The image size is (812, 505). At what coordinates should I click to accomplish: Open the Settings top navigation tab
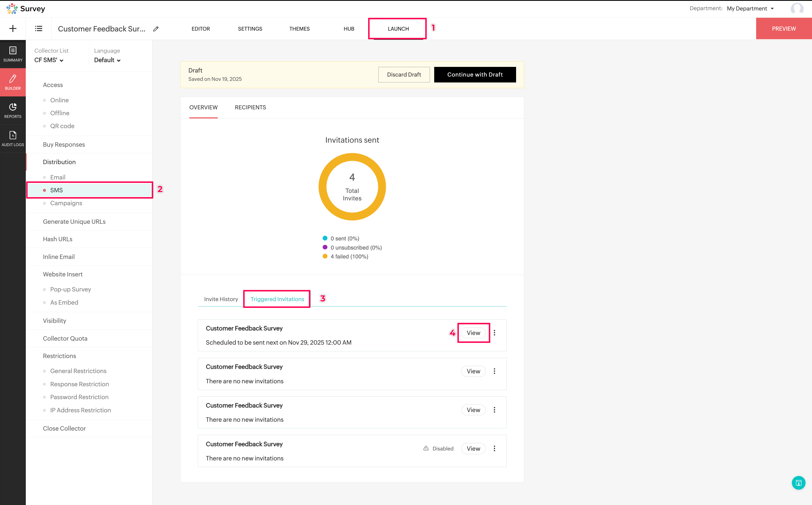[250, 29]
